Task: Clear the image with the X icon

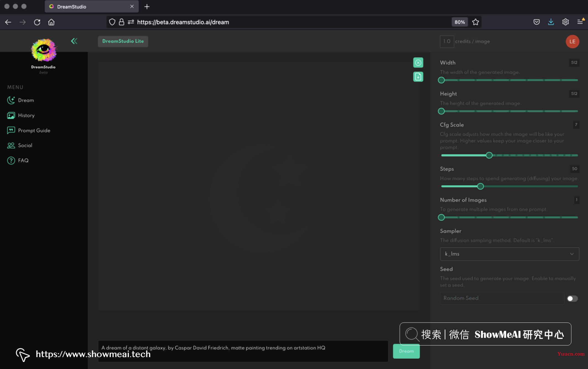Action: [x=418, y=63]
